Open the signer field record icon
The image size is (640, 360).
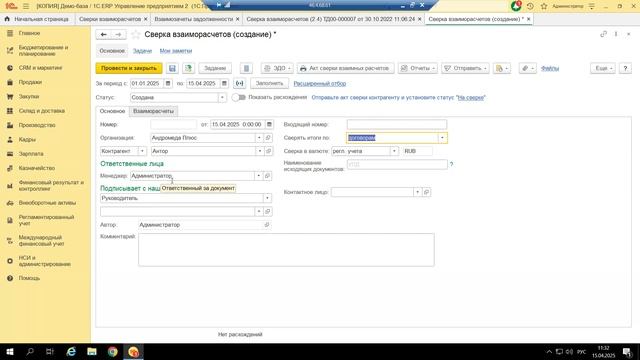tap(268, 211)
